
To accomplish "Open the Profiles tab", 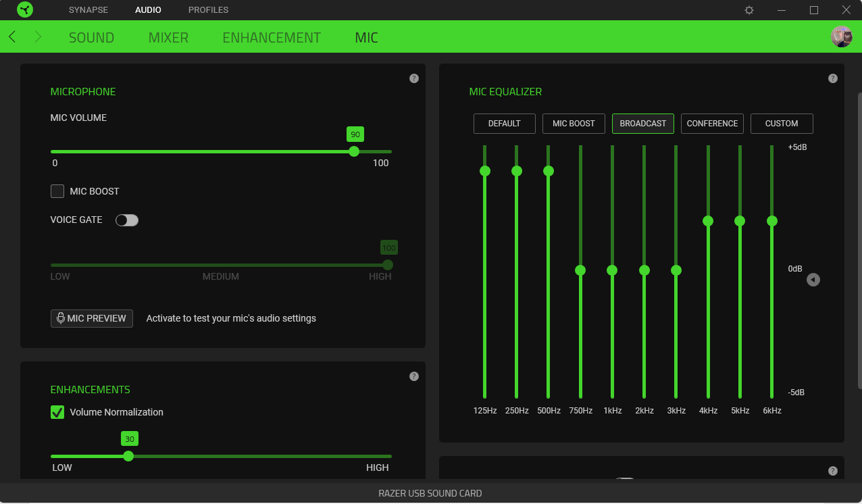I will tap(208, 10).
